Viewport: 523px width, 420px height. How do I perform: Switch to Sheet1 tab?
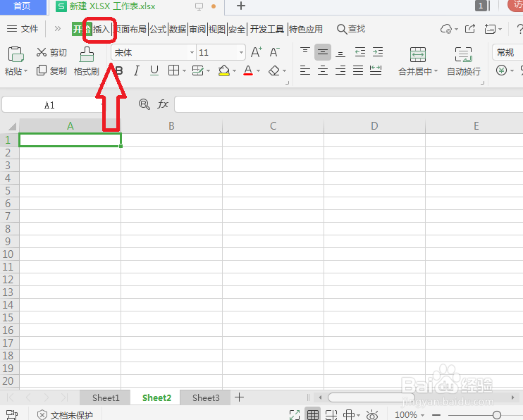click(106, 397)
